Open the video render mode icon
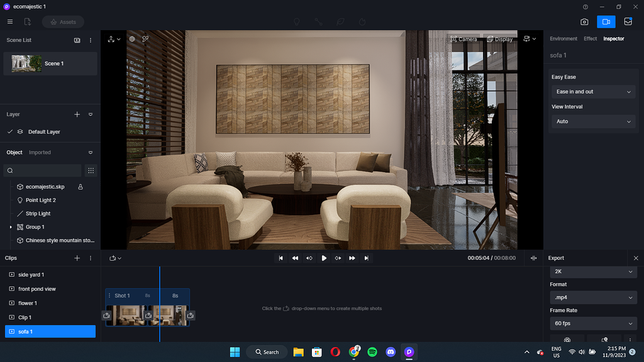This screenshot has height=362, width=644. click(x=606, y=21)
